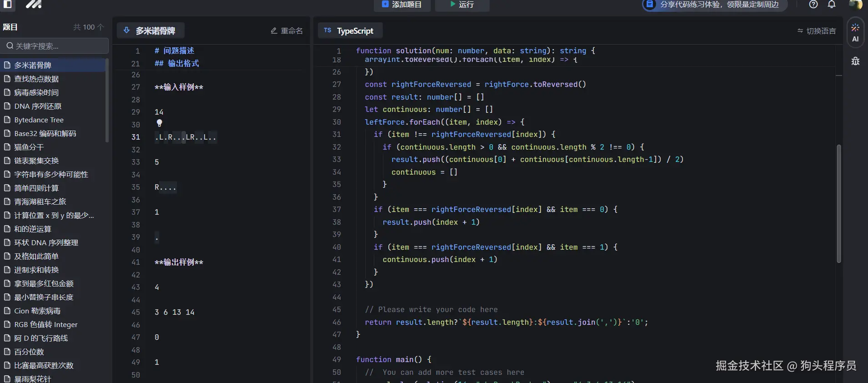Focus the 关键字搜索 search field
This screenshot has height=383, width=868.
click(x=55, y=46)
